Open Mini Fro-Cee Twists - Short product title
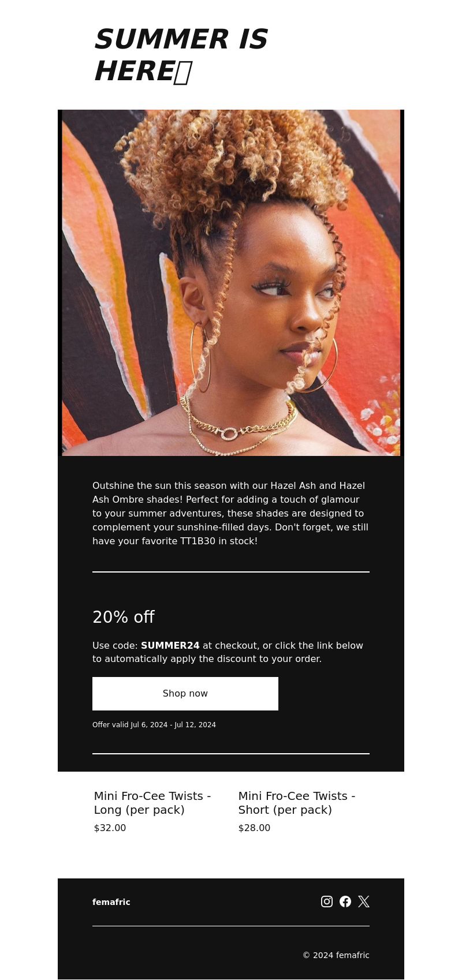The width and height of the screenshot is (462, 980). (297, 803)
